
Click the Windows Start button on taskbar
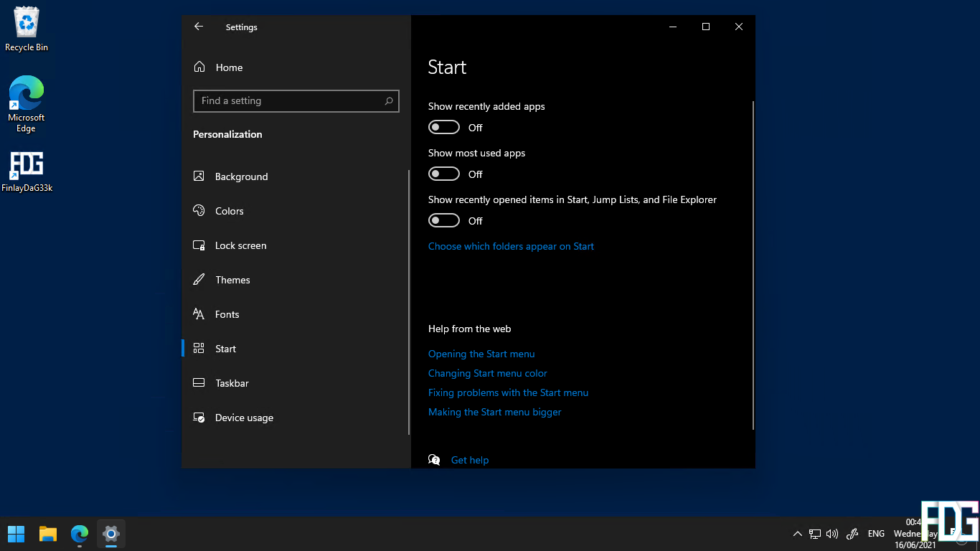point(16,534)
